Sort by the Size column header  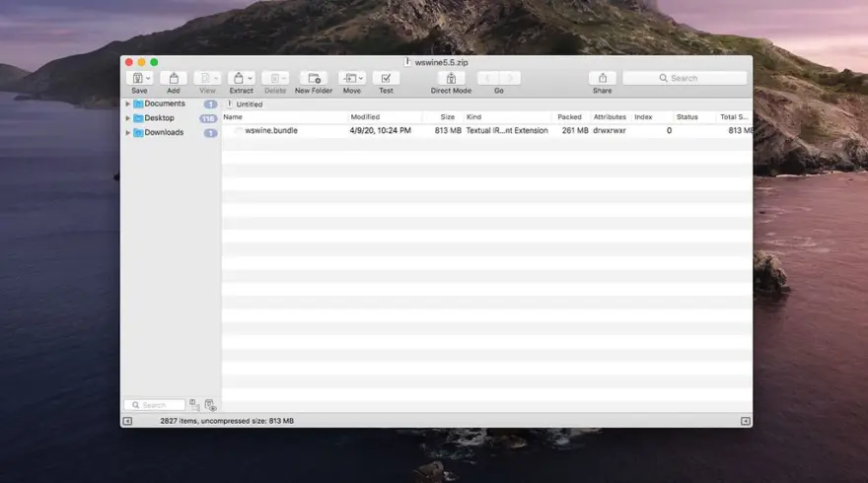[x=443, y=116]
